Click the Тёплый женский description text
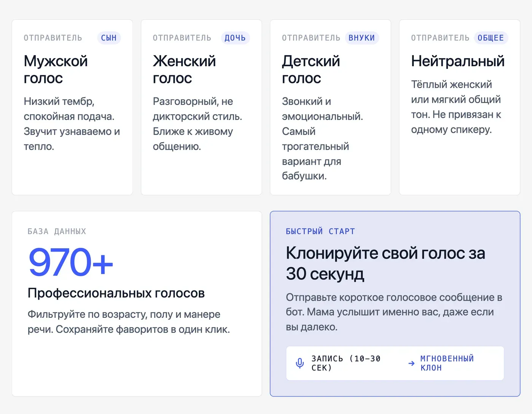 click(456, 107)
